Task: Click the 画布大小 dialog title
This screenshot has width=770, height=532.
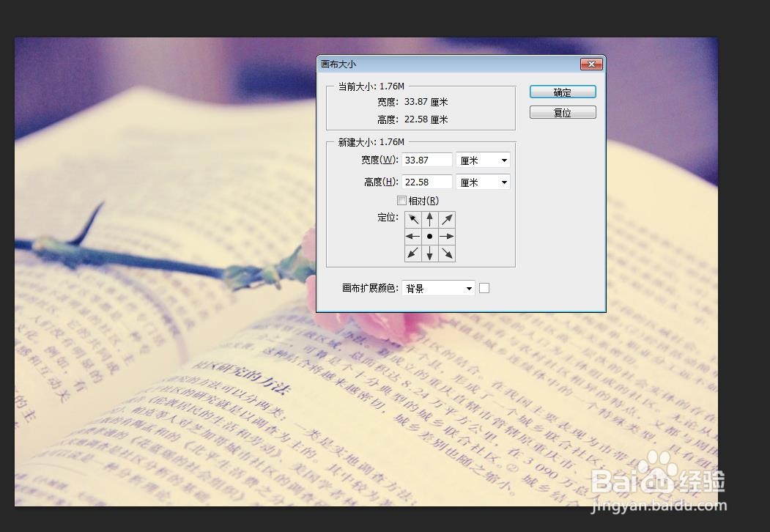Action: 338,64
